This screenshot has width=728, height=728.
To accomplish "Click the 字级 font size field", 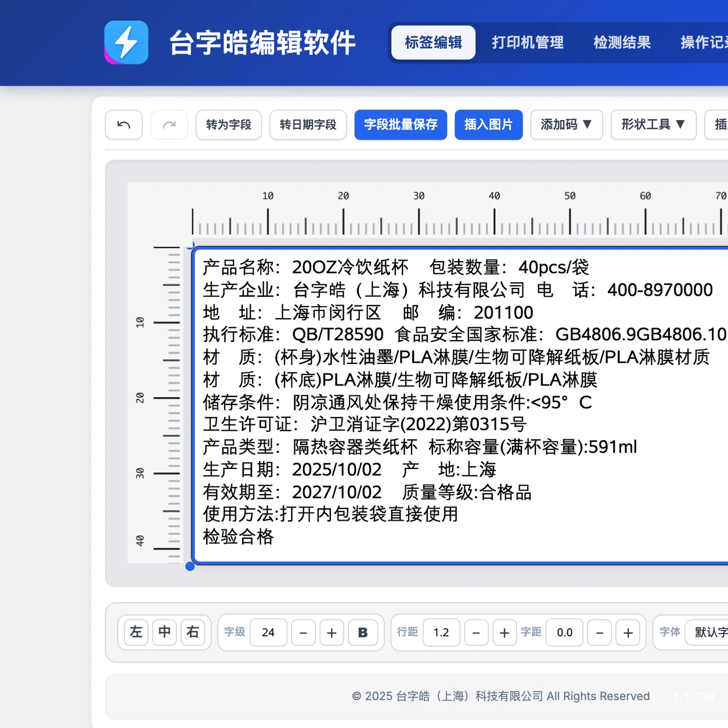I will pos(268,632).
